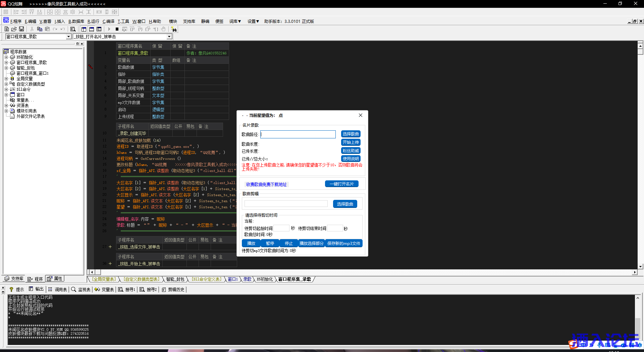
Task: Click the Open folder toolbar icon
Action: tap(14, 29)
